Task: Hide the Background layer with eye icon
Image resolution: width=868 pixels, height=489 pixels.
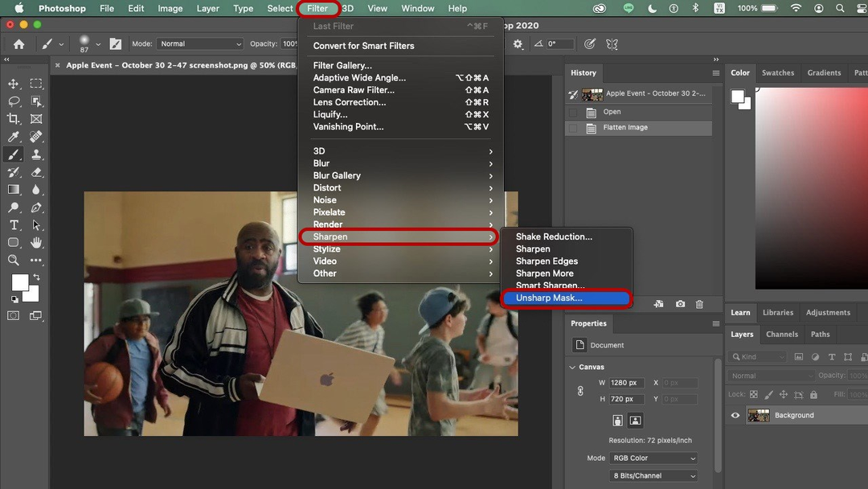Action: click(x=735, y=415)
